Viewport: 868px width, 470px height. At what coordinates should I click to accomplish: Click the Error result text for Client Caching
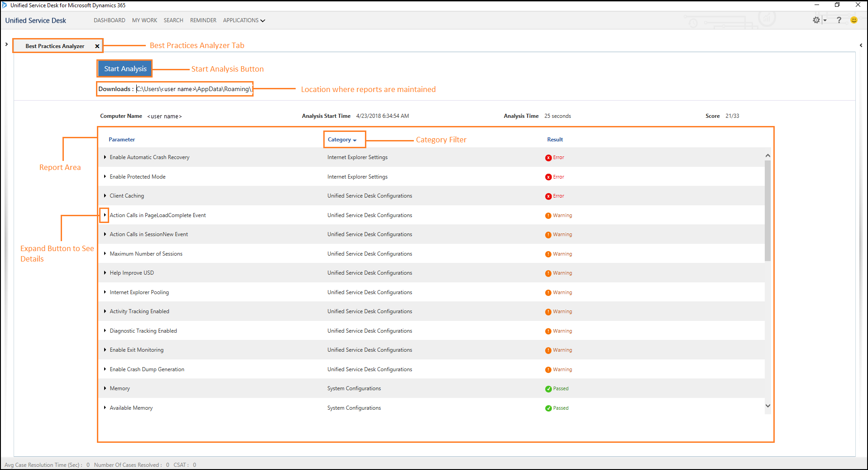tap(558, 196)
